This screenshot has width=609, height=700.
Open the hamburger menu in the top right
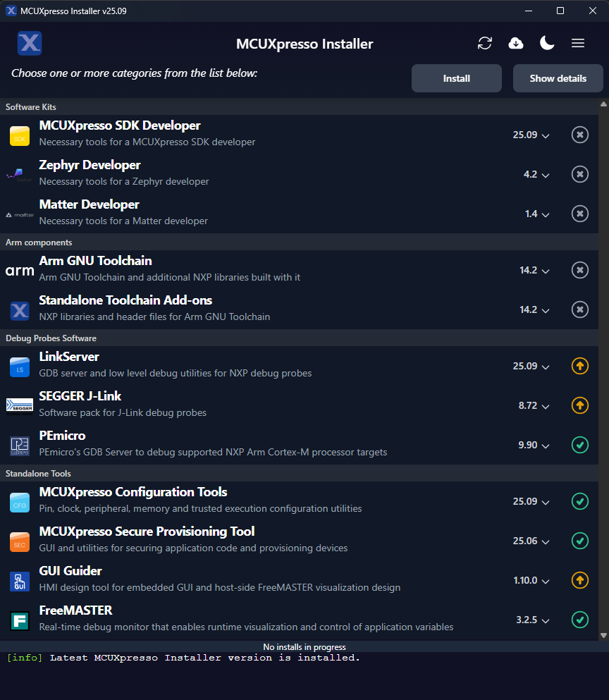tap(578, 43)
